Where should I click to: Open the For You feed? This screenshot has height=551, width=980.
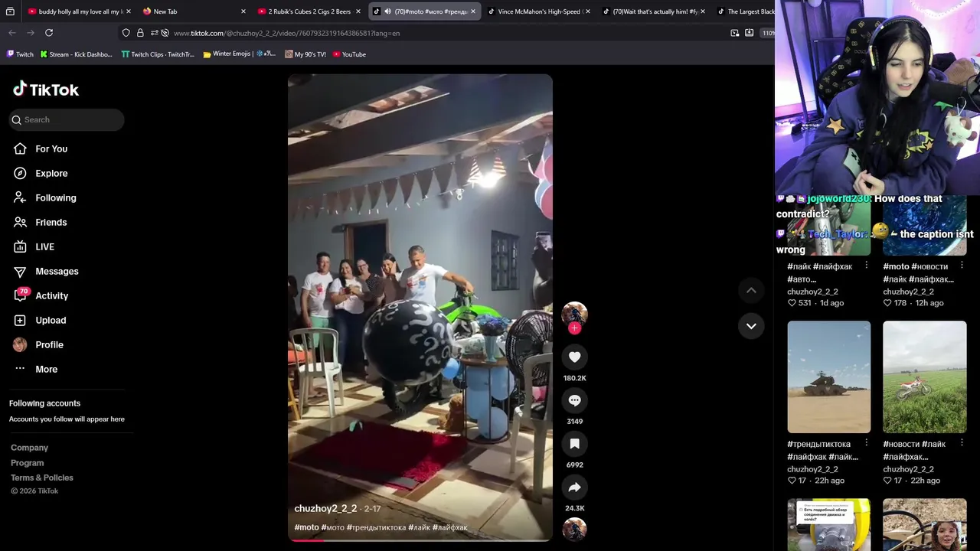tap(51, 148)
